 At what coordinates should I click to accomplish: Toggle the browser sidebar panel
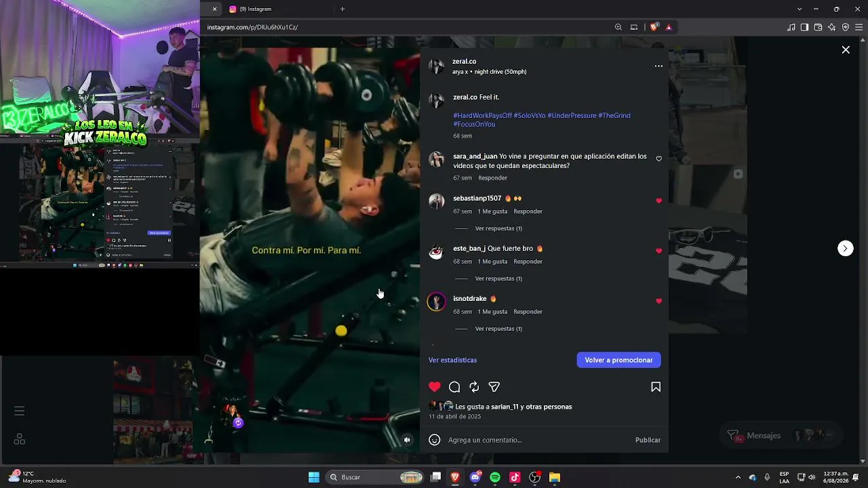click(804, 27)
